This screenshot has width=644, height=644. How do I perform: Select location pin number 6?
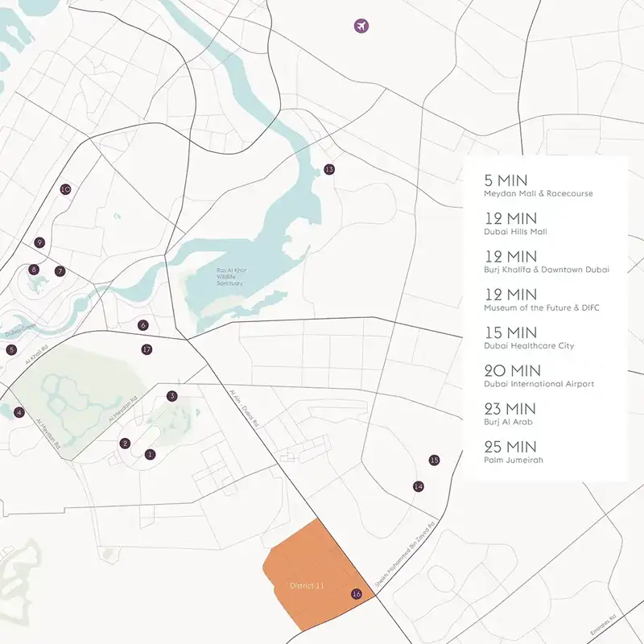pyautogui.click(x=143, y=325)
